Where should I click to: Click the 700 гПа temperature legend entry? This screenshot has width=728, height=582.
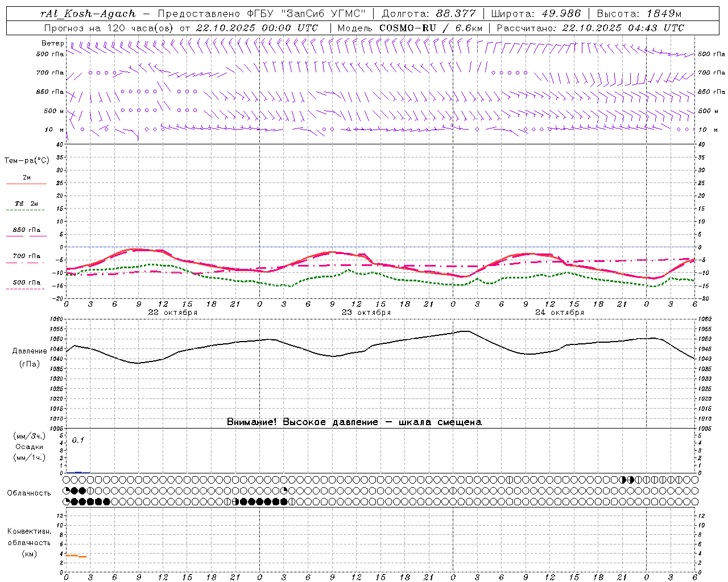pyautogui.click(x=26, y=256)
